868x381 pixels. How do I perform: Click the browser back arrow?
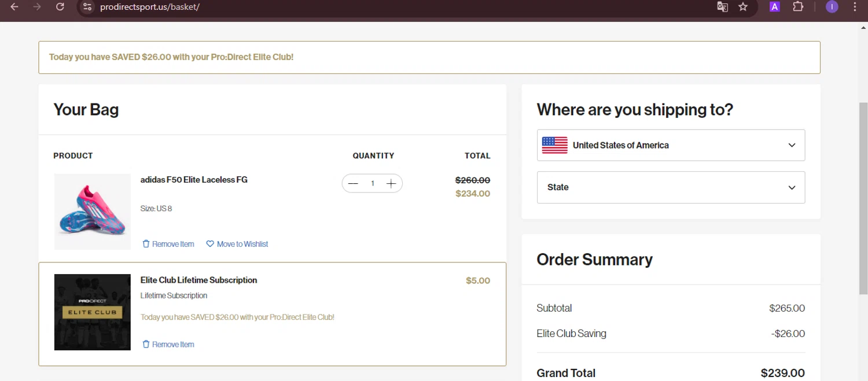[14, 7]
